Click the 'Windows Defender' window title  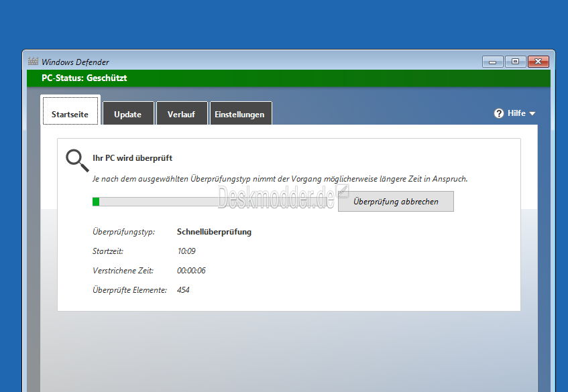click(75, 62)
